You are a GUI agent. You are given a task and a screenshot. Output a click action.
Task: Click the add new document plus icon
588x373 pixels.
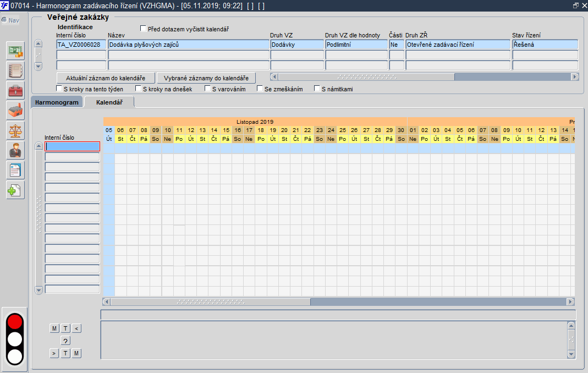coord(15,190)
